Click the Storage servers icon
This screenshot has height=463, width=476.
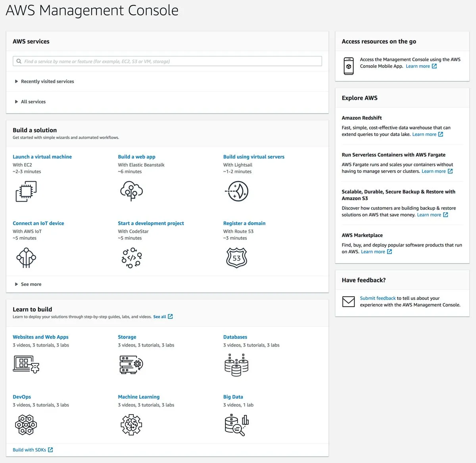131,365
